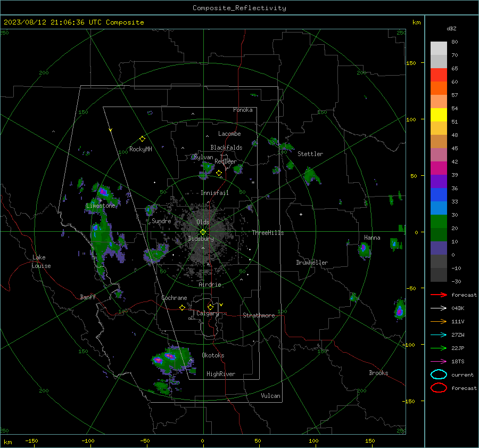Click the RedDeer city label
Screen dimensions: 479x448
pos(226,161)
